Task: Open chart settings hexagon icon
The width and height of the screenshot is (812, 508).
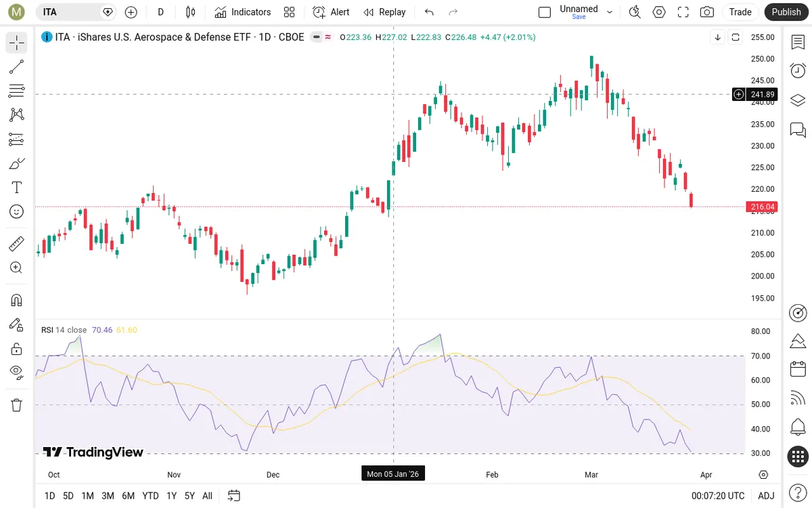Action: (x=659, y=12)
